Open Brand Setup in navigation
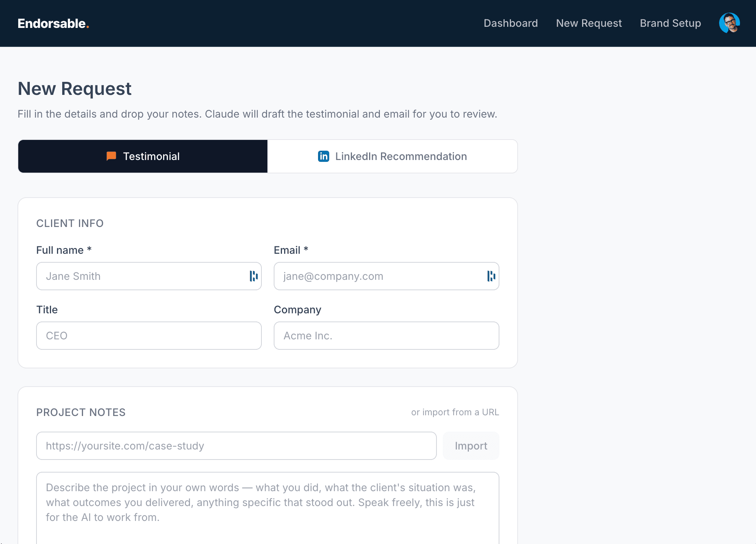The width and height of the screenshot is (756, 544). (x=670, y=23)
